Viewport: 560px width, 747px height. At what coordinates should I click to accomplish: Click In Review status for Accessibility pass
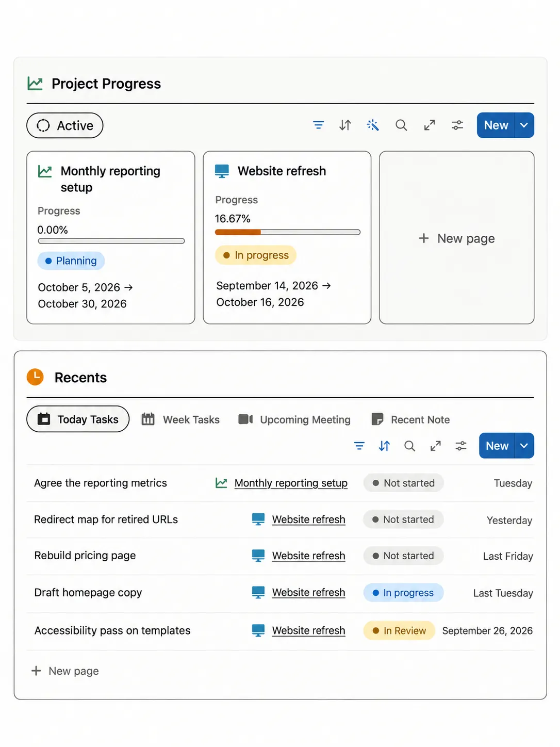(x=399, y=630)
